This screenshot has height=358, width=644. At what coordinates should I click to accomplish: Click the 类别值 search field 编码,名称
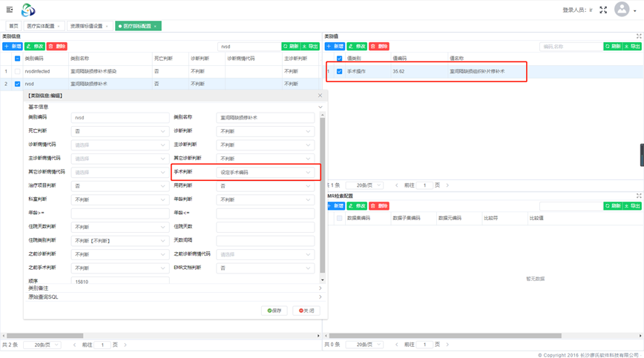(571, 47)
